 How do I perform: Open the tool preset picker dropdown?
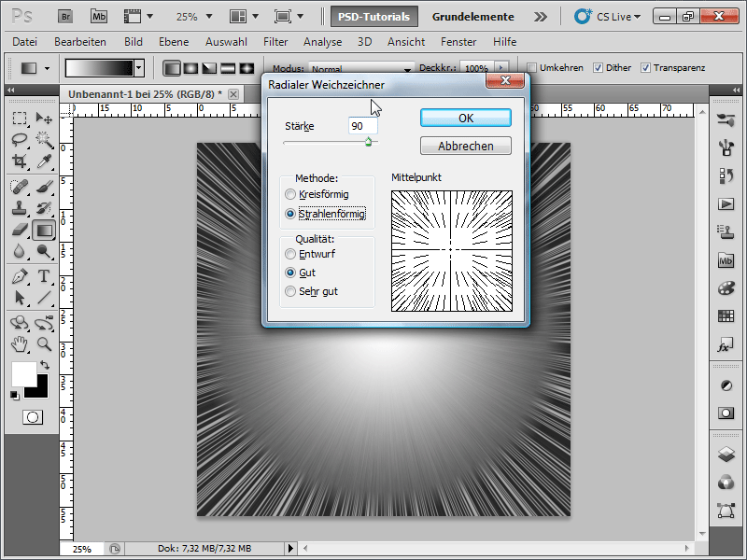(x=48, y=68)
